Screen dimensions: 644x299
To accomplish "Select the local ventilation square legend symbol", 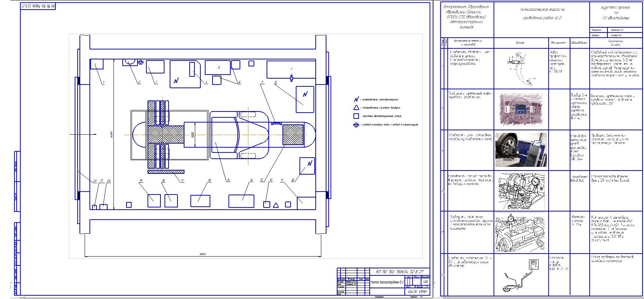I will coord(356,116).
